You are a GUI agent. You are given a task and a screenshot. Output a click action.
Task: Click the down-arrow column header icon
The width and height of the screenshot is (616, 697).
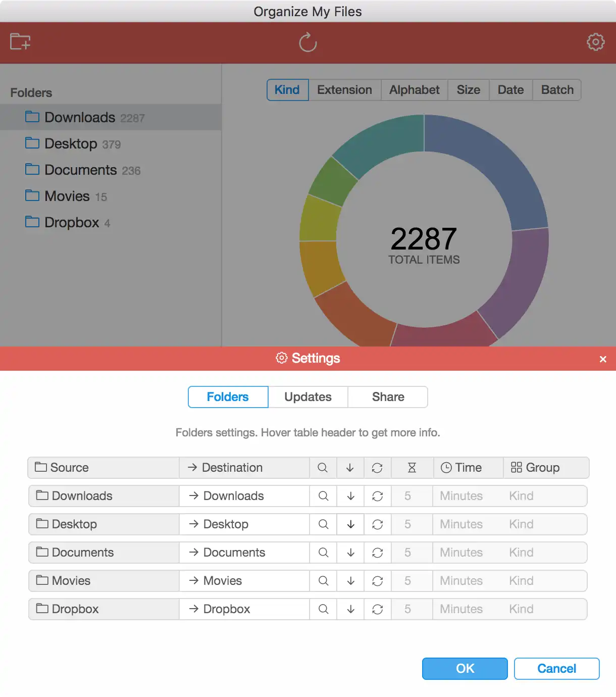(350, 468)
